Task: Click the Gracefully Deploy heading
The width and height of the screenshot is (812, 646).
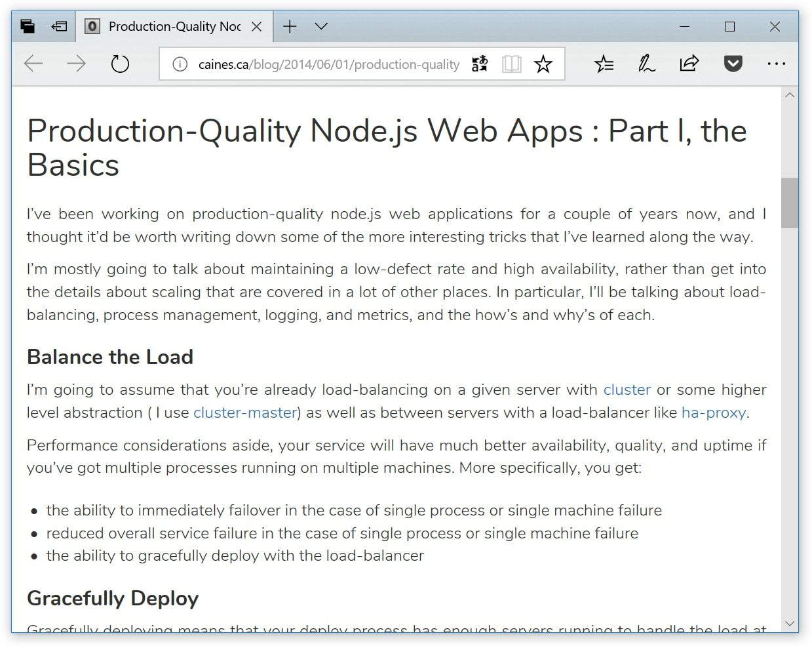Action: [113, 598]
